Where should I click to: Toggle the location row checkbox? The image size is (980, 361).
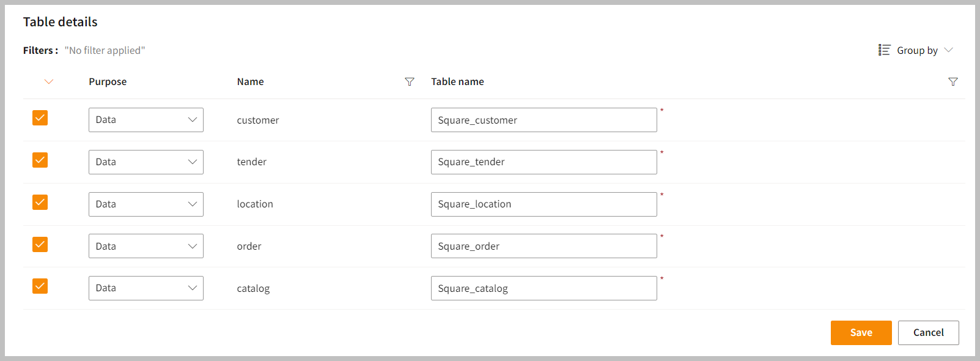(40, 203)
